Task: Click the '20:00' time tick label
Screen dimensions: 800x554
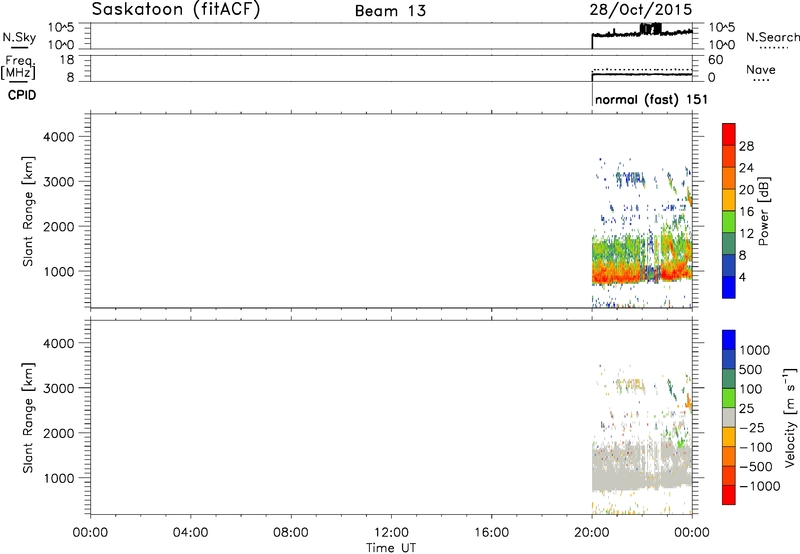Action: tap(592, 533)
